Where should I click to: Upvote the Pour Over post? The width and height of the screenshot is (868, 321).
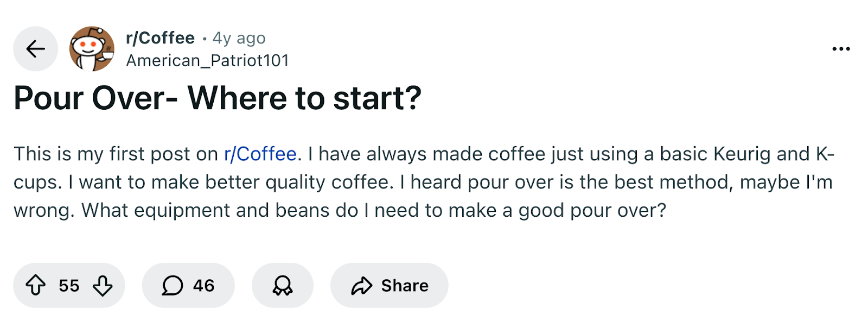[x=36, y=285]
